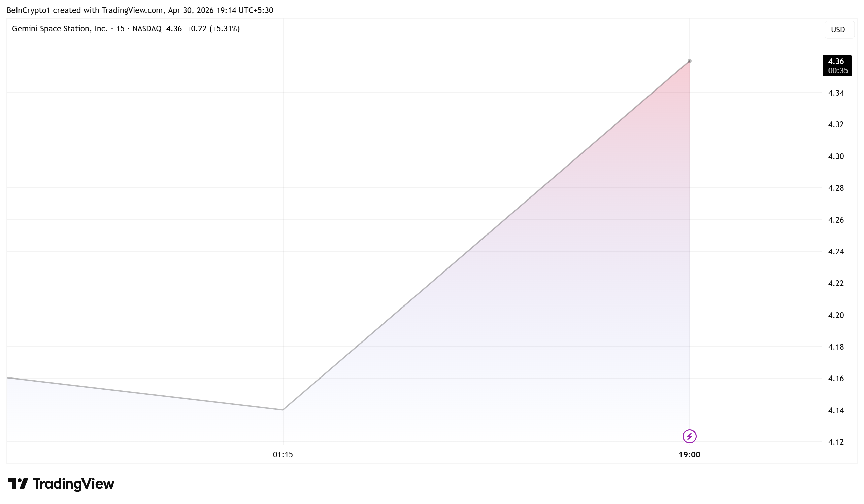Click the last price dot on the line
The width and height of the screenshot is (864, 504).
(689, 61)
